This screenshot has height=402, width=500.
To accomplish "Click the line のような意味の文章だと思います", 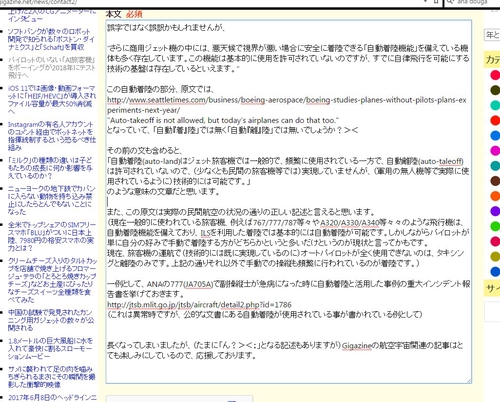I will pos(163,192).
